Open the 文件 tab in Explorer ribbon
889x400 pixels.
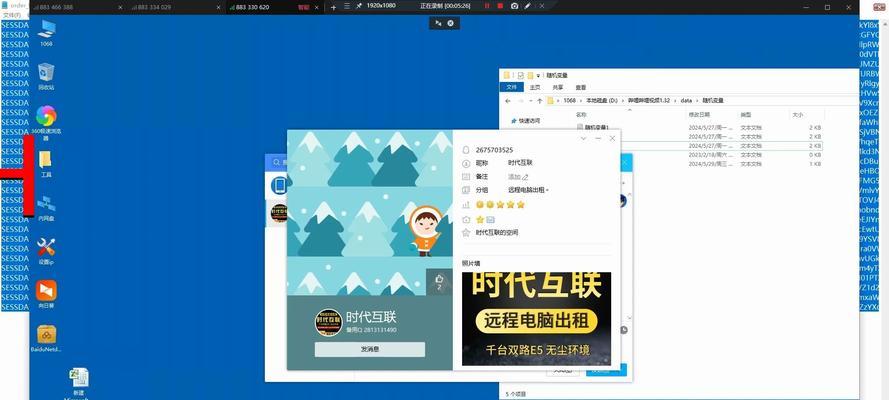[511, 87]
